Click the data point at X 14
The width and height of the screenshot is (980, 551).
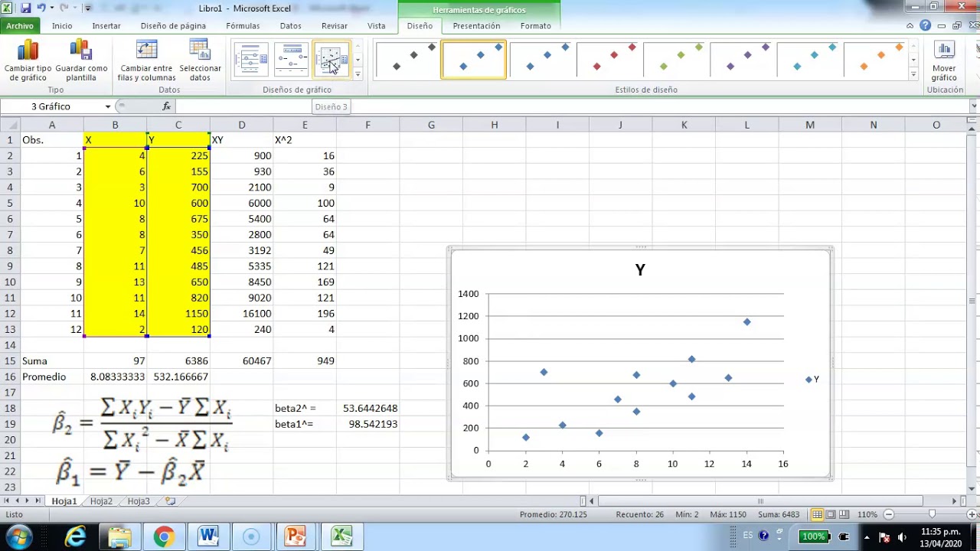click(746, 322)
